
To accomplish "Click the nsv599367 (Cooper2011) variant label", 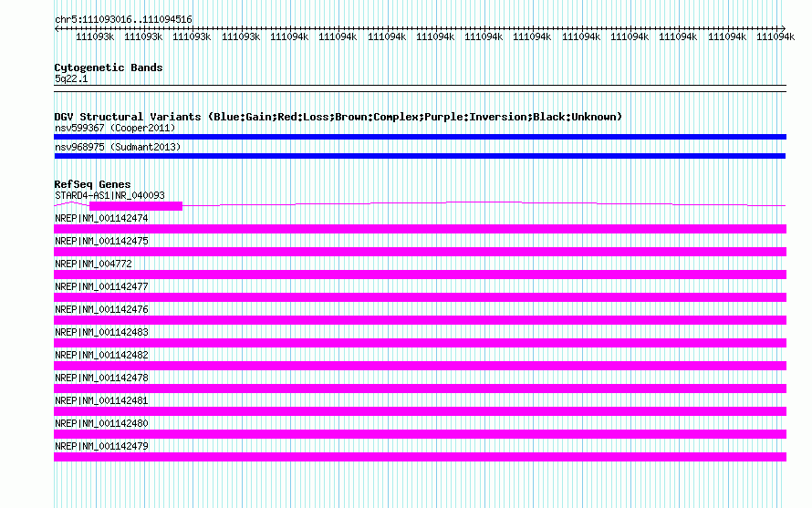I will click(x=115, y=128).
